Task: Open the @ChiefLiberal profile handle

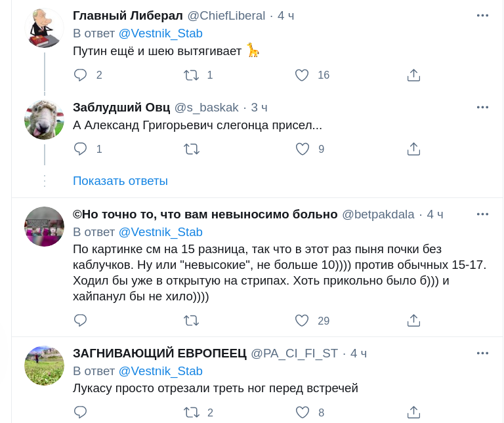Action: (226, 16)
